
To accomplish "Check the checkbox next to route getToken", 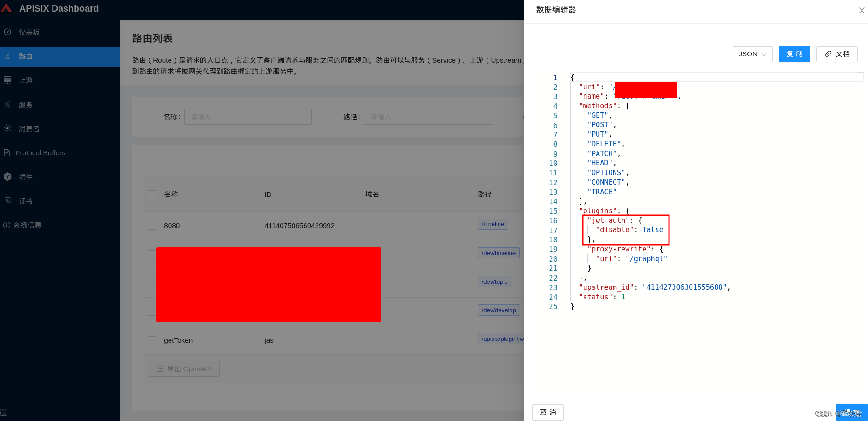I will pyautogui.click(x=152, y=340).
